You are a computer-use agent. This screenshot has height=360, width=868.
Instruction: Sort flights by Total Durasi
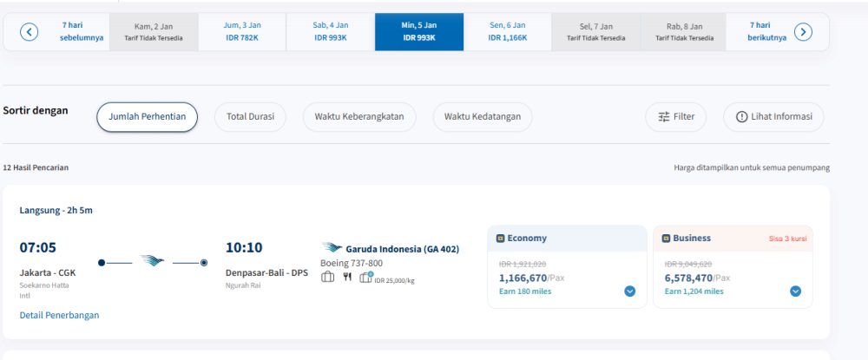click(x=250, y=117)
